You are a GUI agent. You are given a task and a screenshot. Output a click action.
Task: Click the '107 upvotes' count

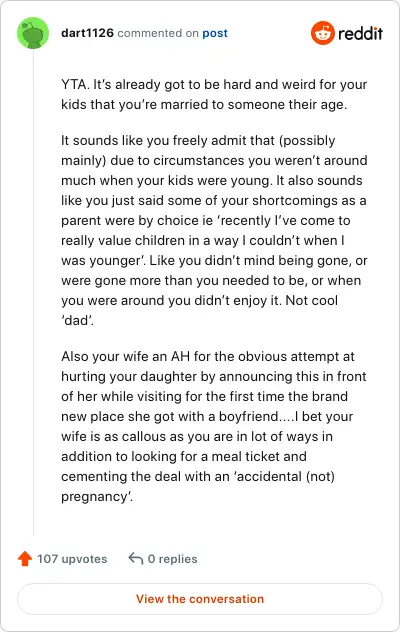pos(72,559)
